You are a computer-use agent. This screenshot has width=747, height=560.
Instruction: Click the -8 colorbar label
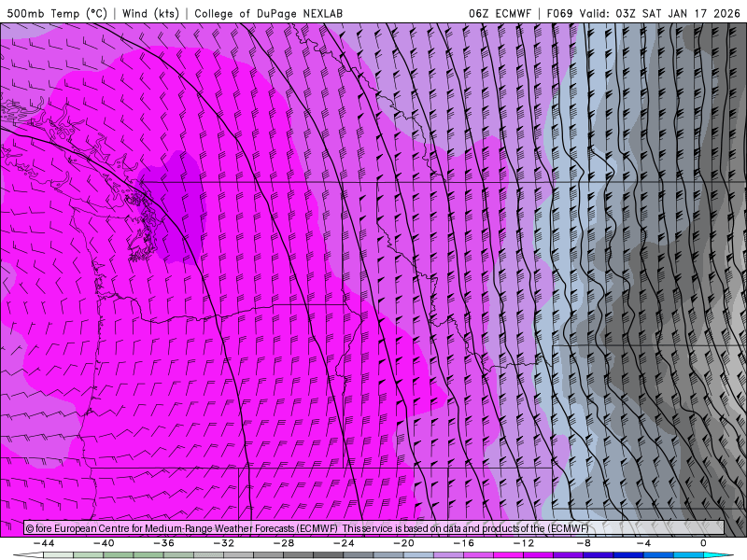point(584,543)
